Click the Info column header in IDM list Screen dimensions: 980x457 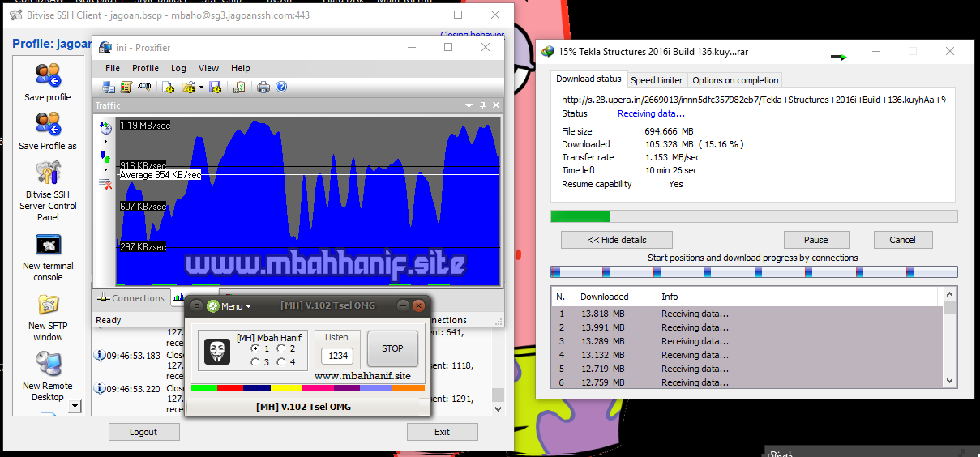[x=798, y=297]
